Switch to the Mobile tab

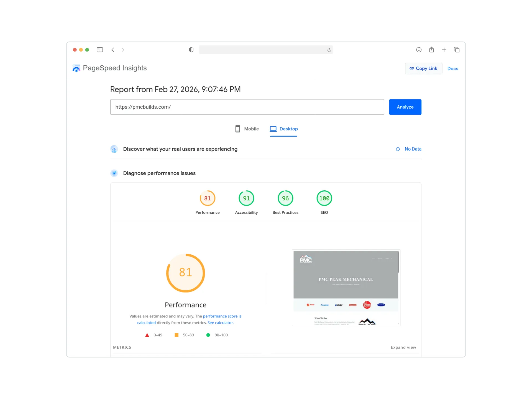[x=247, y=129]
